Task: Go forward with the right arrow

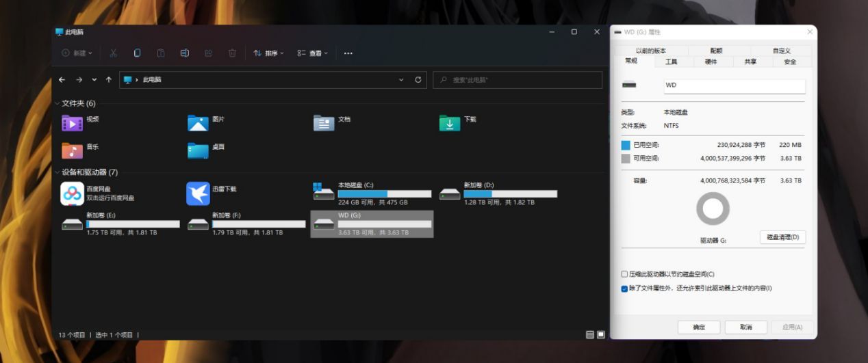Action: (x=79, y=80)
